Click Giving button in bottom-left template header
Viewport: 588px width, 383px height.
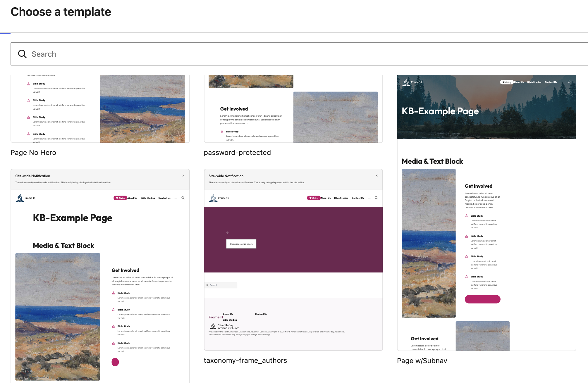120,198
